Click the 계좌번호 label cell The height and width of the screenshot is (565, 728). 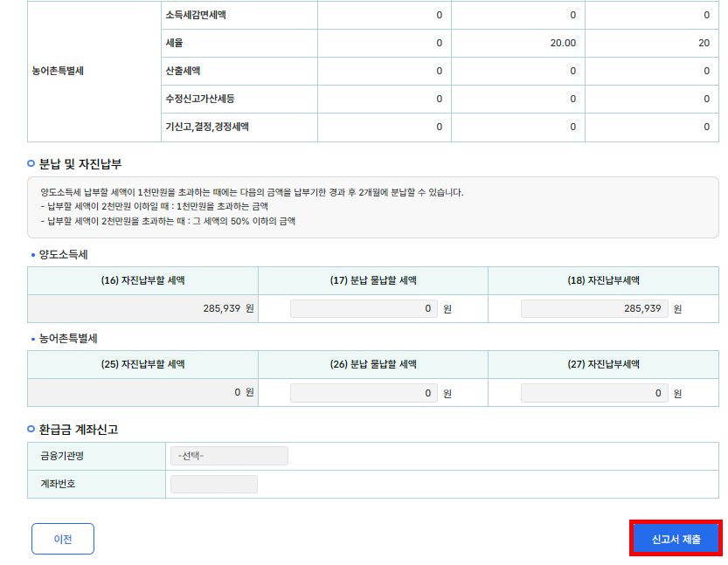(96, 485)
